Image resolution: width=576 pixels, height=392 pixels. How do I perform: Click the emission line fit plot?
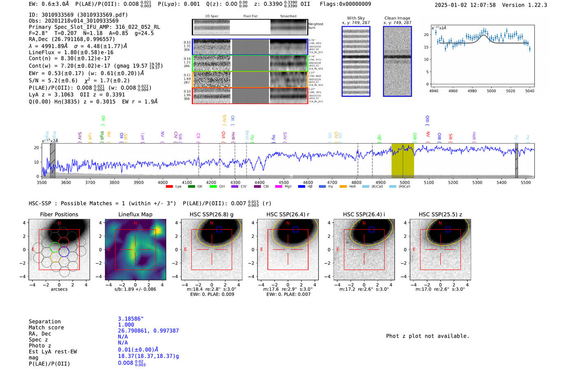[482, 56]
